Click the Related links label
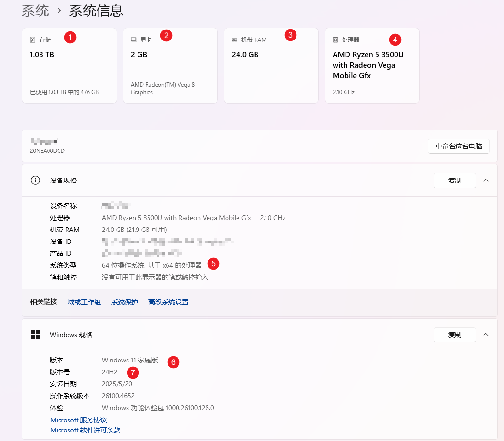 point(44,302)
